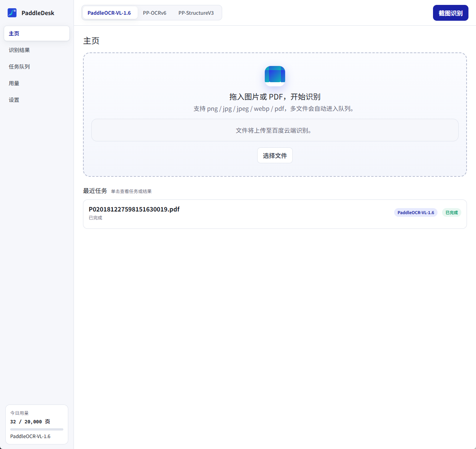Click the daily usage progress bar
The image size is (476, 449).
[37, 429]
